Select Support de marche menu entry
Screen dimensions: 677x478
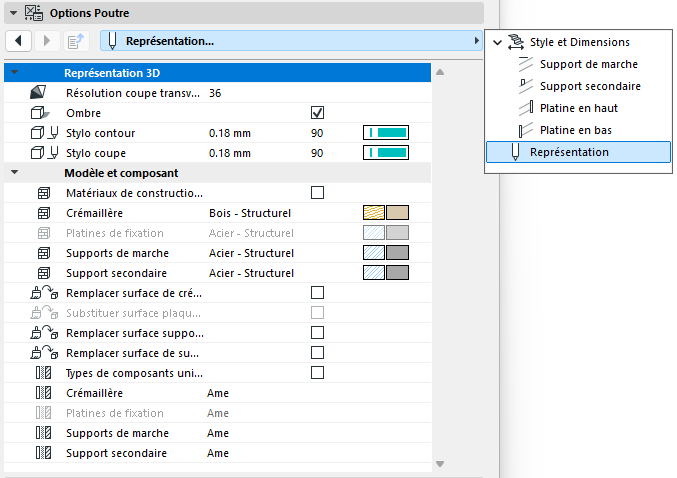click(588, 64)
